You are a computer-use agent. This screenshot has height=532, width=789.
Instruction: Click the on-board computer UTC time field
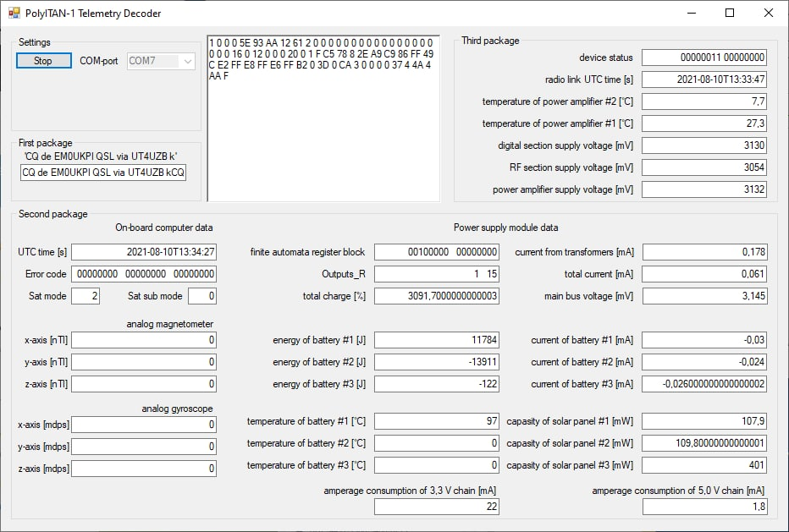point(144,252)
